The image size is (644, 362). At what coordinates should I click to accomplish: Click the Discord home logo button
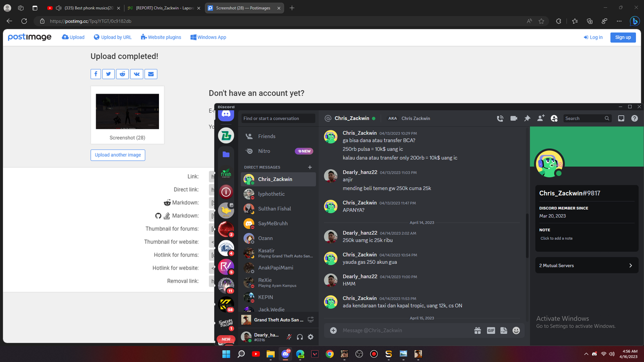click(x=226, y=115)
